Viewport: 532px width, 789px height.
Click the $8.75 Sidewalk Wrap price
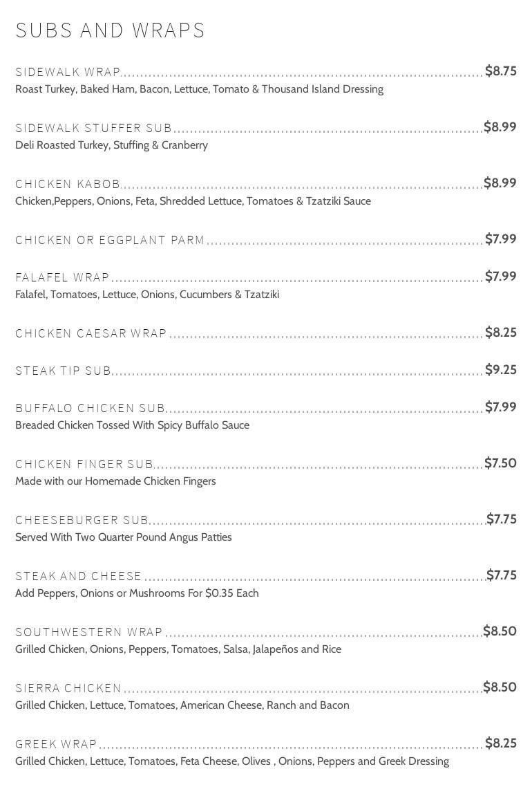[501, 71]
